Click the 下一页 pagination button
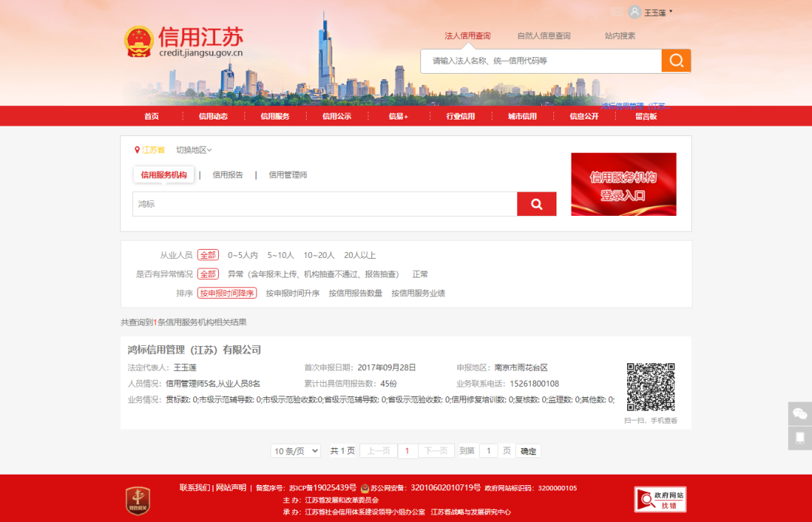Image resolution: width=812 pixels, height=522 pixels. [x=436, y=451]
